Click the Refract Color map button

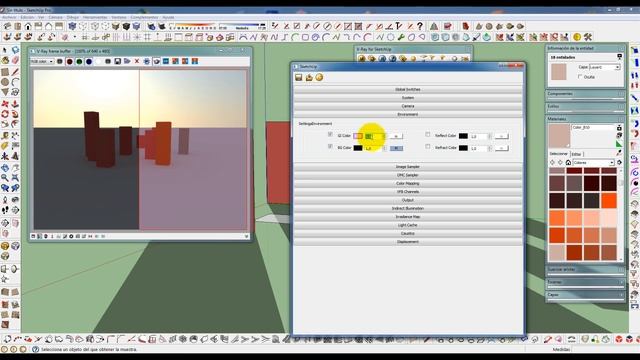click(x=502, y=148)
